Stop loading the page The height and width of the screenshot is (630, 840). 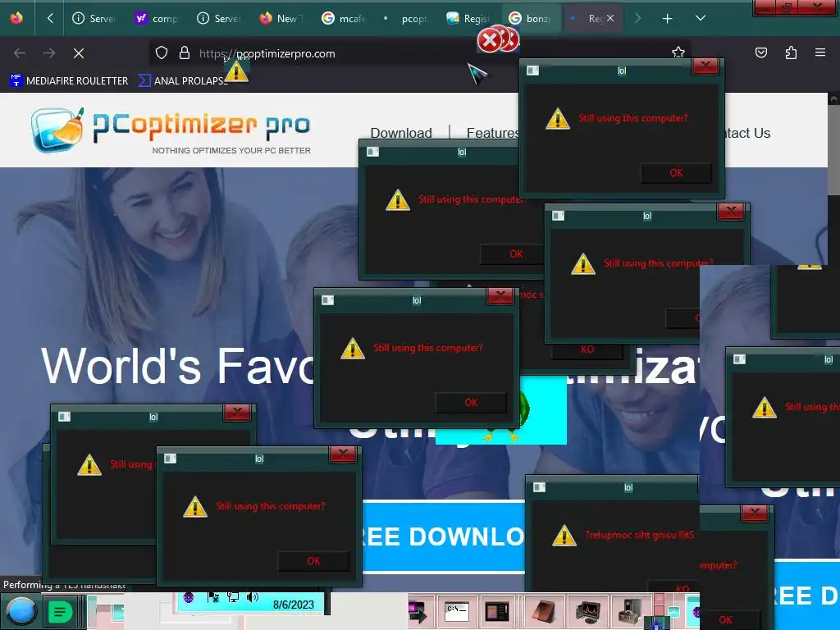[79, 53]
